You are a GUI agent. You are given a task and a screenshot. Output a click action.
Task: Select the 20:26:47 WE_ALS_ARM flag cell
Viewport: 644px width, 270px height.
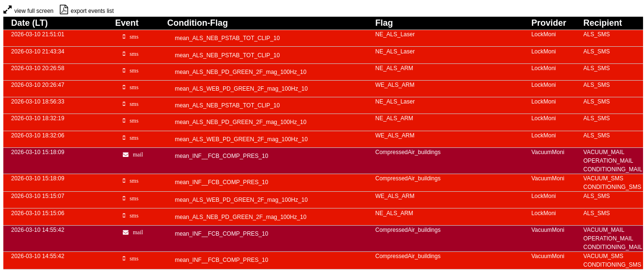(395, 85)
